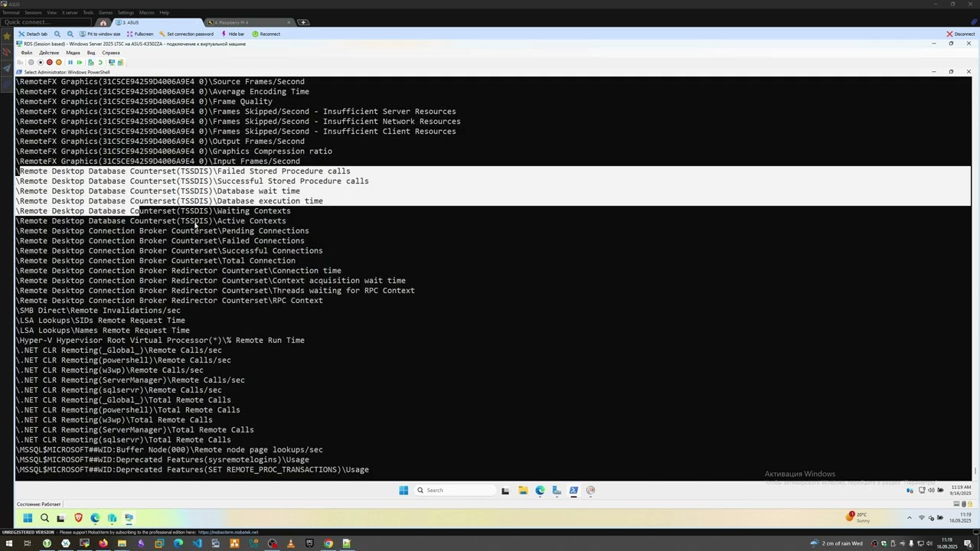Open the Macros menu

145,12
